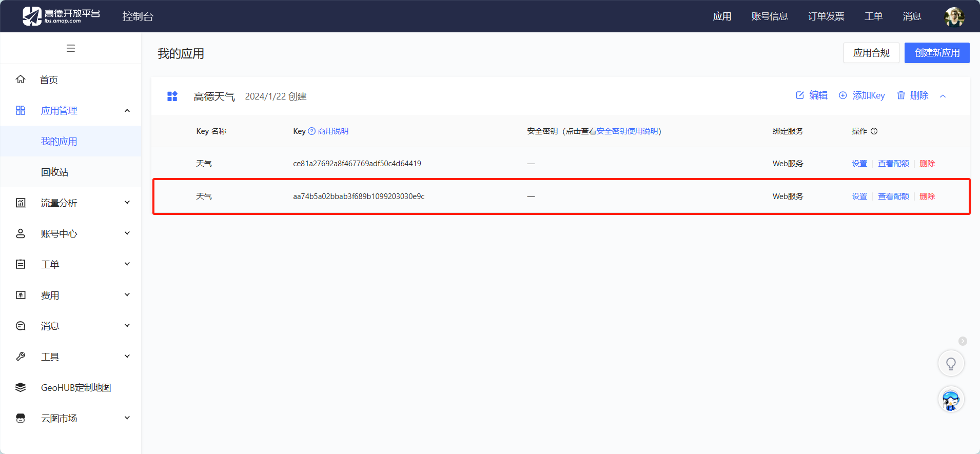The image size is (980, 454).
Task: Click the question mark icon beside Key
Action: tap(311, 131)
